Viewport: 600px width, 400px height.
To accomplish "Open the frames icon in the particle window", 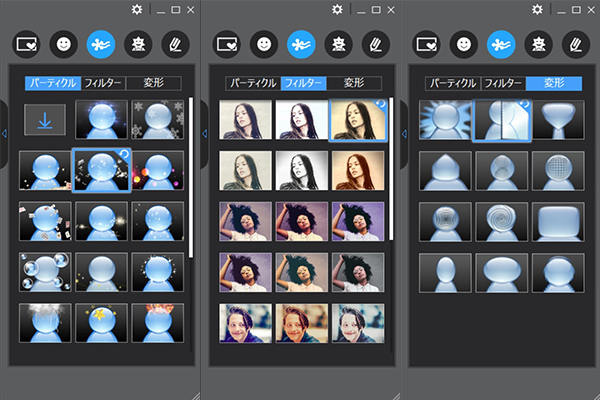I will 27,44.
